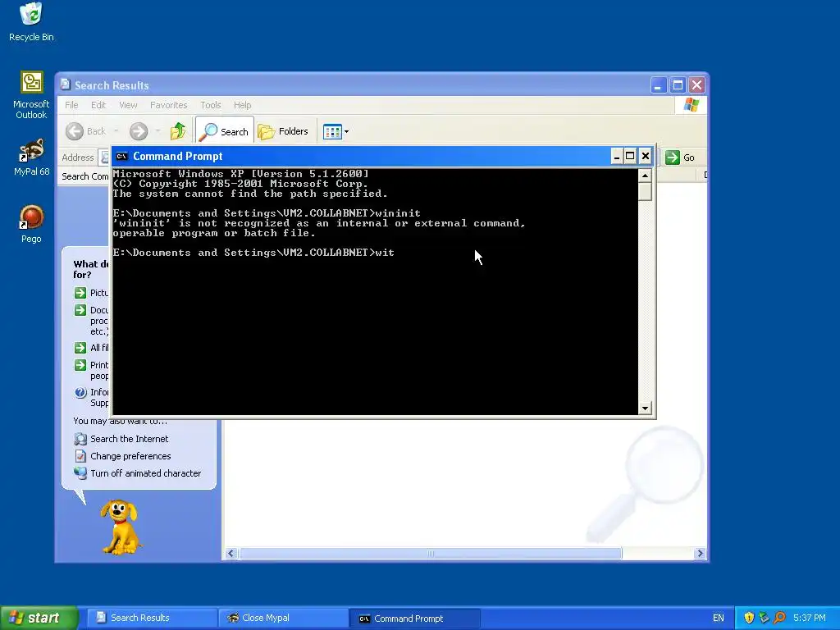
Task: Click EN language indicator in taskbar
Action: [x=719, y=618]
